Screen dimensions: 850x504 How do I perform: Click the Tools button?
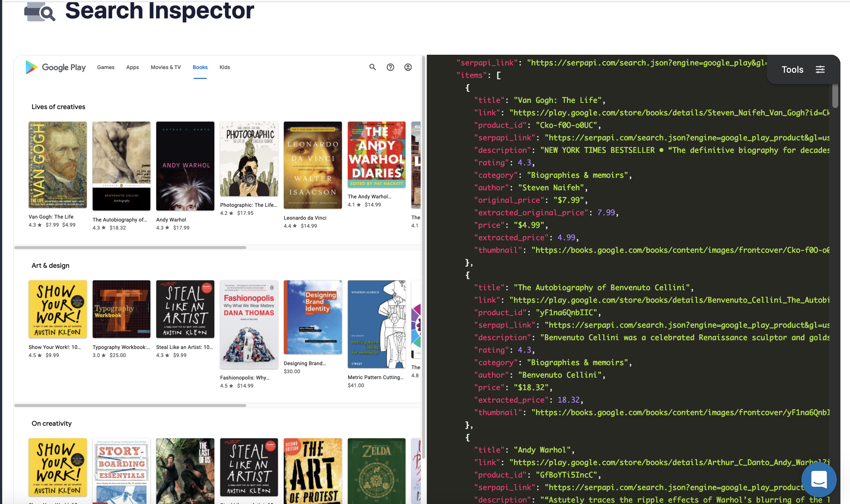tap(792, 69)
